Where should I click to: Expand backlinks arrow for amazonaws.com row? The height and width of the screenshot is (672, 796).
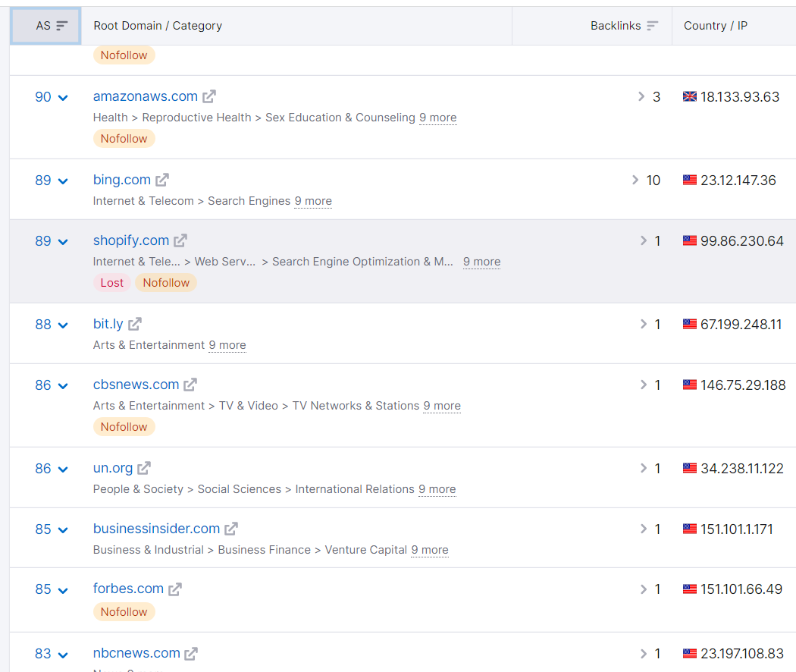point(641,96)
